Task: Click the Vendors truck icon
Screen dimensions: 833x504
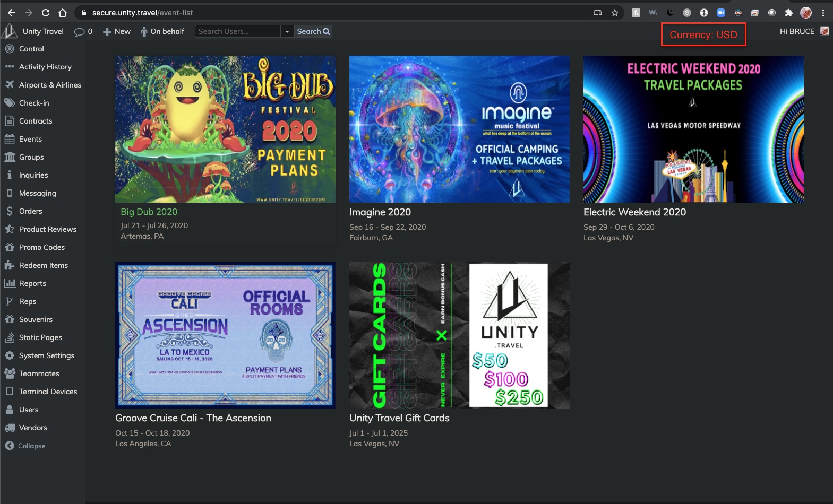Action: pyautogui.click(x=10, y=428)
